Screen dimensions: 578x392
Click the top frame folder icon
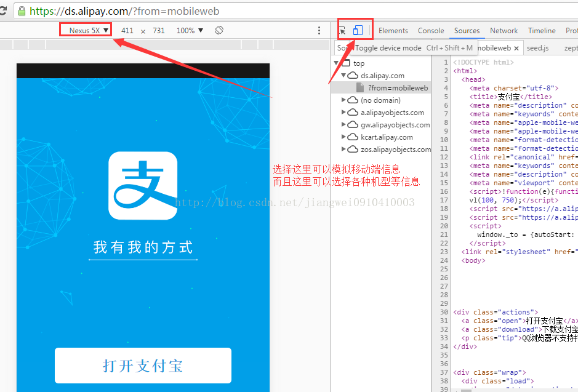point(346,63)
